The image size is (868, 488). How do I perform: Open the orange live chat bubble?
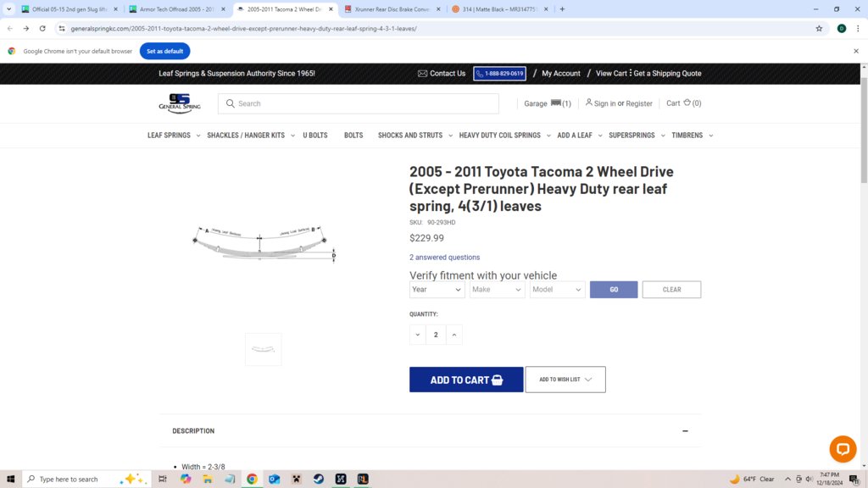843,449
